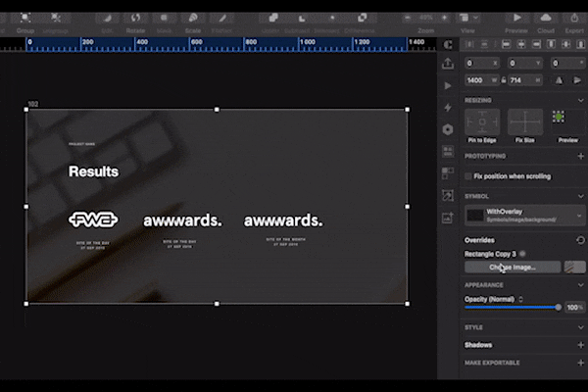
Task: Select the Rotate tool in toolbar
Action: [x=135, y=18]
